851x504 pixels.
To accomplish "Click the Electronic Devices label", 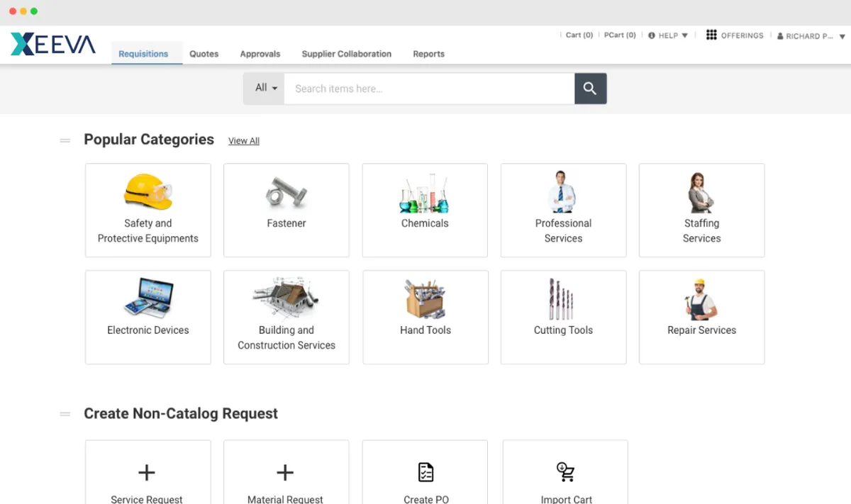I will click(148, 330).
